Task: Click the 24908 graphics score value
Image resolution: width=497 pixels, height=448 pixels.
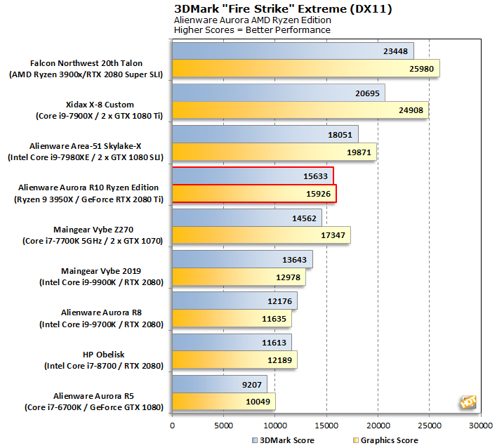Action: click(x=411, y=110)
